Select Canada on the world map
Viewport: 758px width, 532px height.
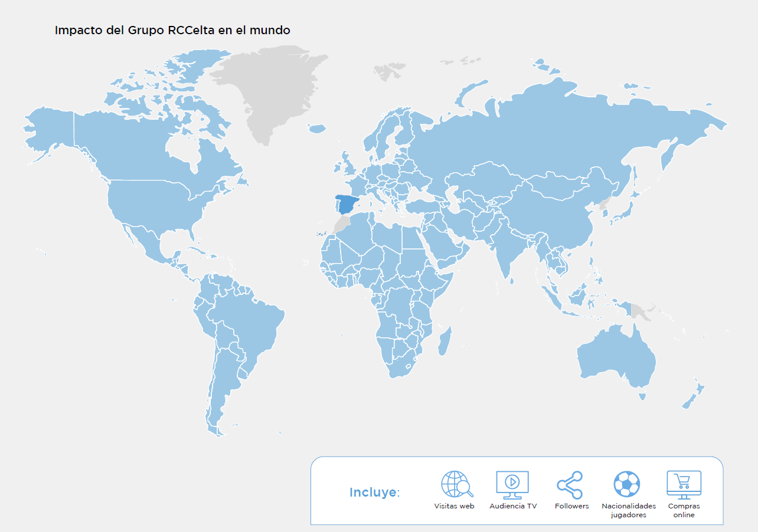coord(148,147)
